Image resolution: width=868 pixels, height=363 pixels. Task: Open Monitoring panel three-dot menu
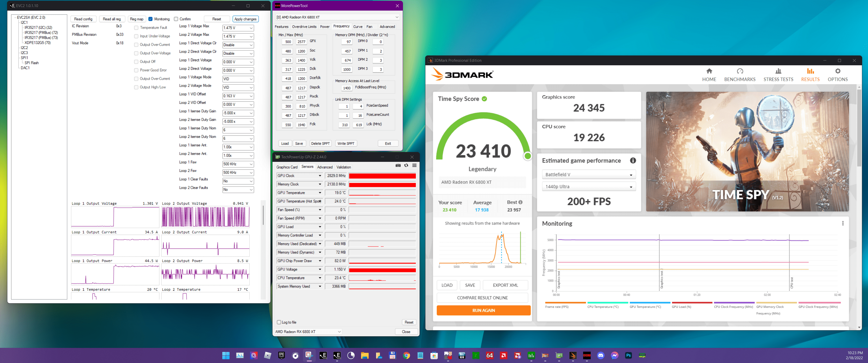click(843, 223)
